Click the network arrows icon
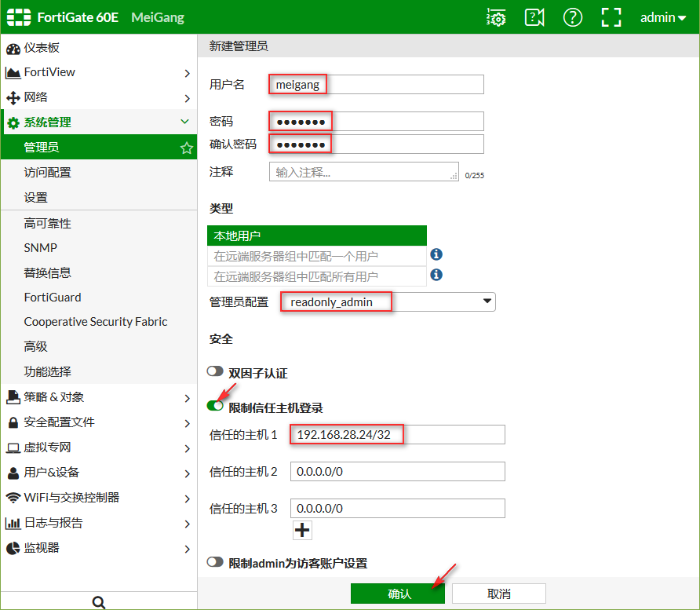Screen dimensions: 700x610 coord(13,98)
